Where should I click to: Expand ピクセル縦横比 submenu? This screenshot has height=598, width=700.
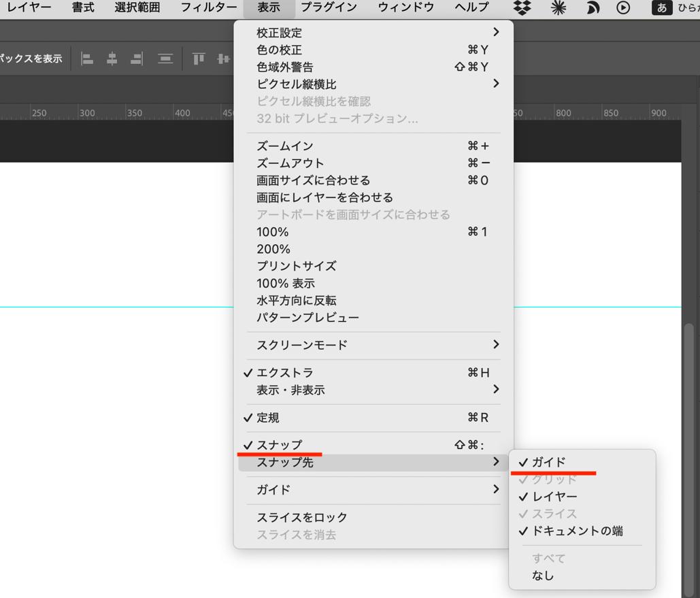click(x=373, y=84)
